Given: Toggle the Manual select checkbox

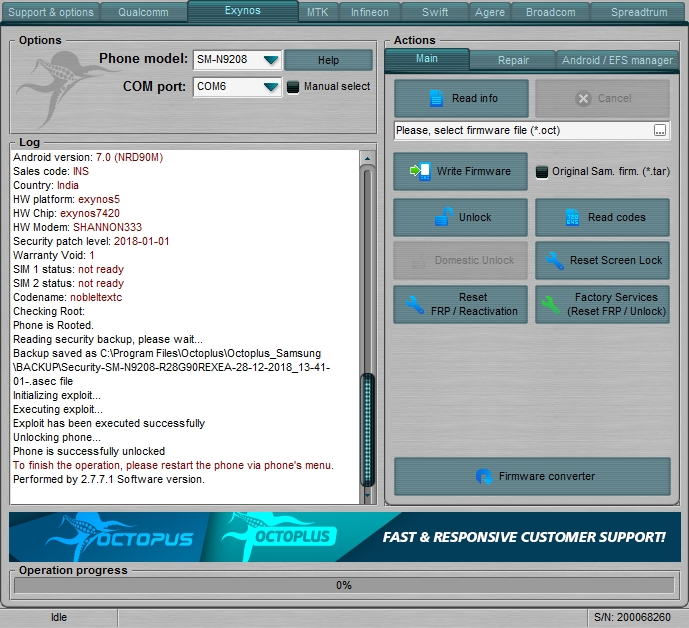Looking at the screenshot, I should [293, 87].
